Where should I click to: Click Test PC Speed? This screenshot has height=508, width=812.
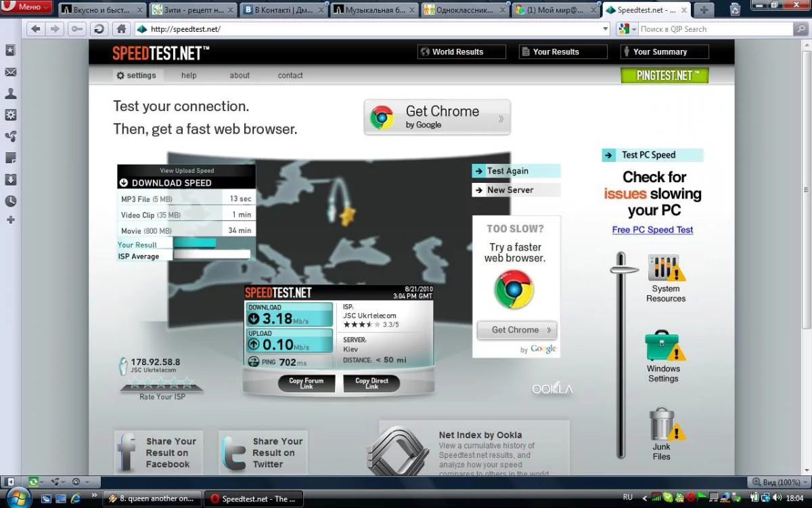[652, 155]
